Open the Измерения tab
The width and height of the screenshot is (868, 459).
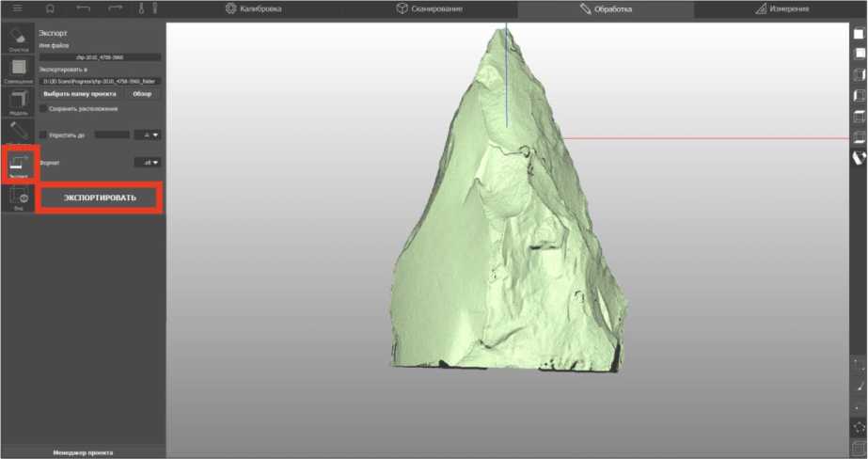[781, 9]
